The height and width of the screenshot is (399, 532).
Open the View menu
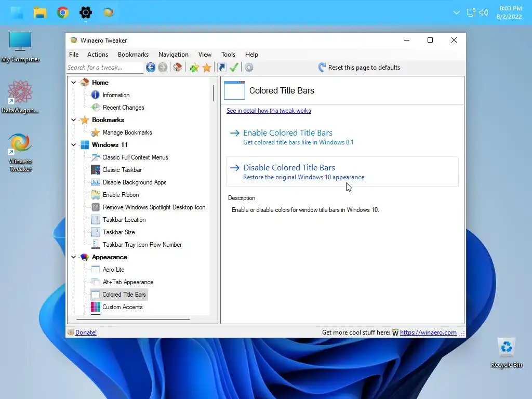[x=205, y=54]
